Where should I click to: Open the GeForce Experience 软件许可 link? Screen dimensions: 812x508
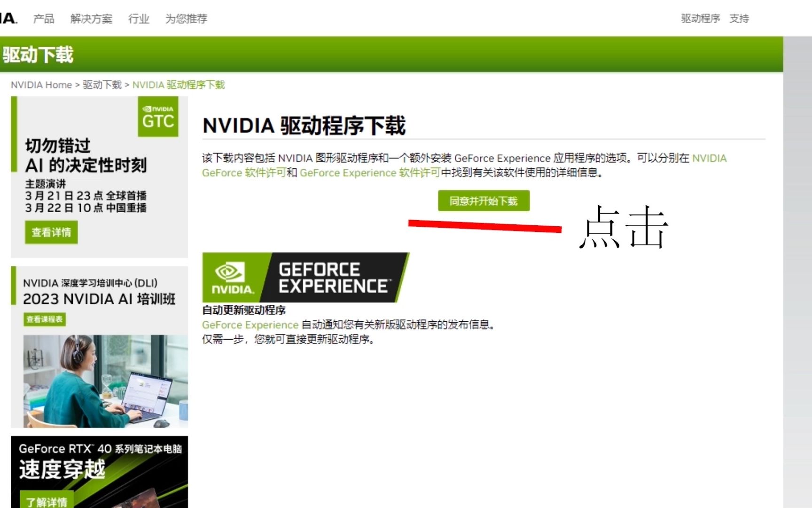pos(370,173)
